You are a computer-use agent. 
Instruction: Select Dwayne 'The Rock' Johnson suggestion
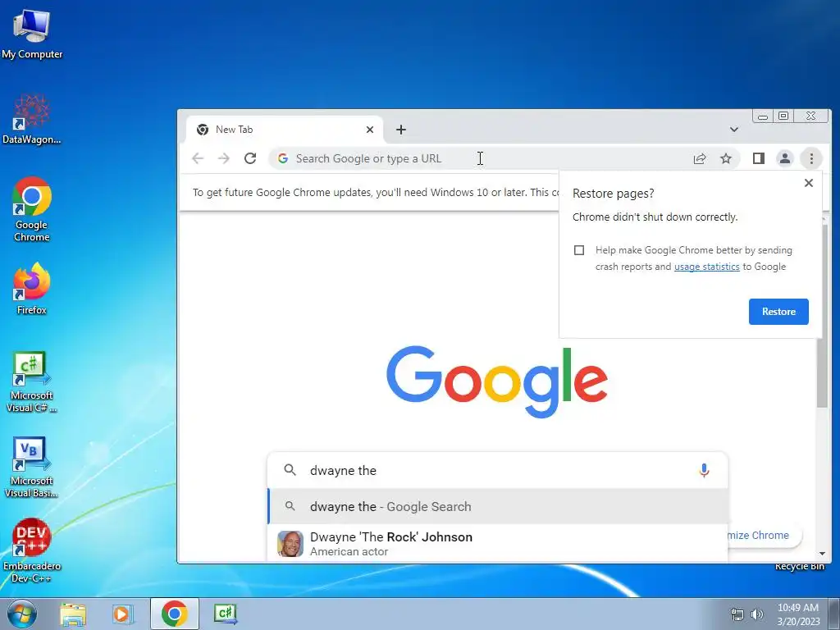[498, 543]
